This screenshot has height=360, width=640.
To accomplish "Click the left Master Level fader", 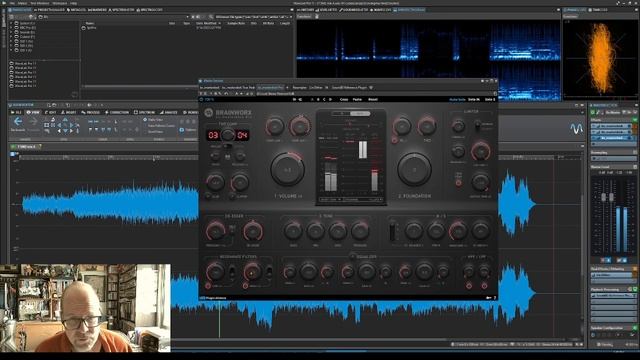I will tap(603, 197).
